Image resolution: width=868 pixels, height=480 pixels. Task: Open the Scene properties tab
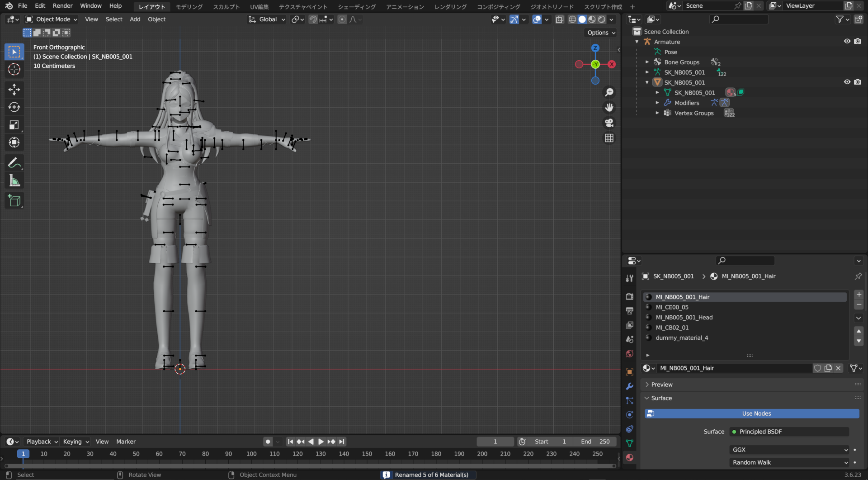click(630, 339)
